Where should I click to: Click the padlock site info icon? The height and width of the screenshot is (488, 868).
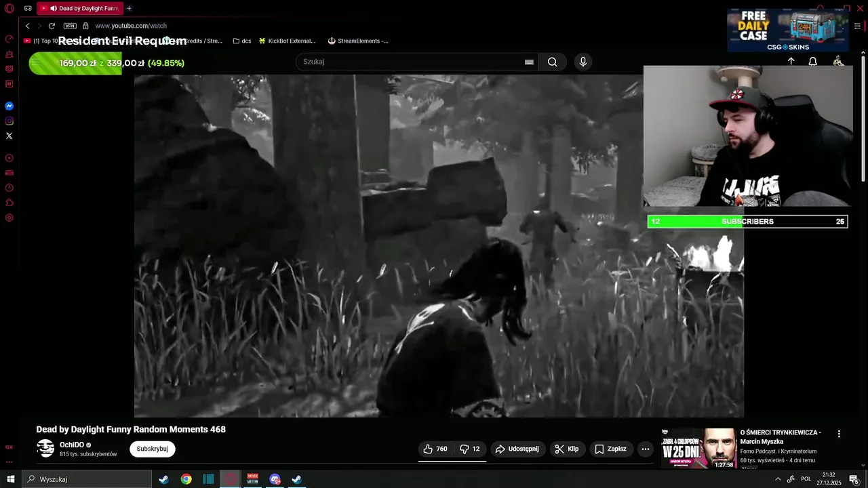pos(85,26)
